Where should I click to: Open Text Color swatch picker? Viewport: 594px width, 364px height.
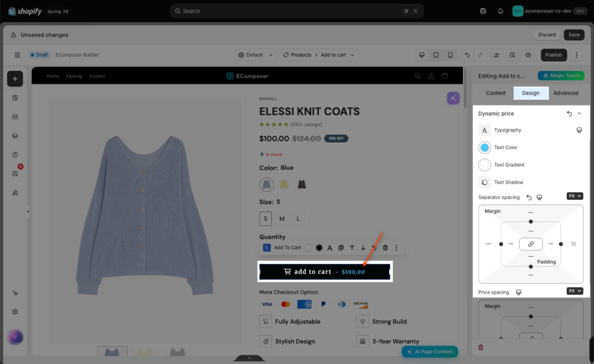[x=484, y=148]
